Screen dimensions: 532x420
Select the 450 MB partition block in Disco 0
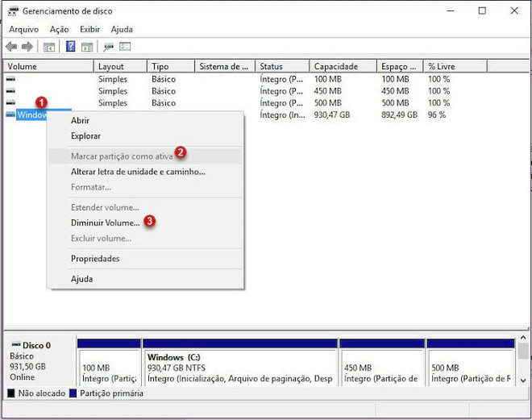pyautogui.click(x=382, y=362)
